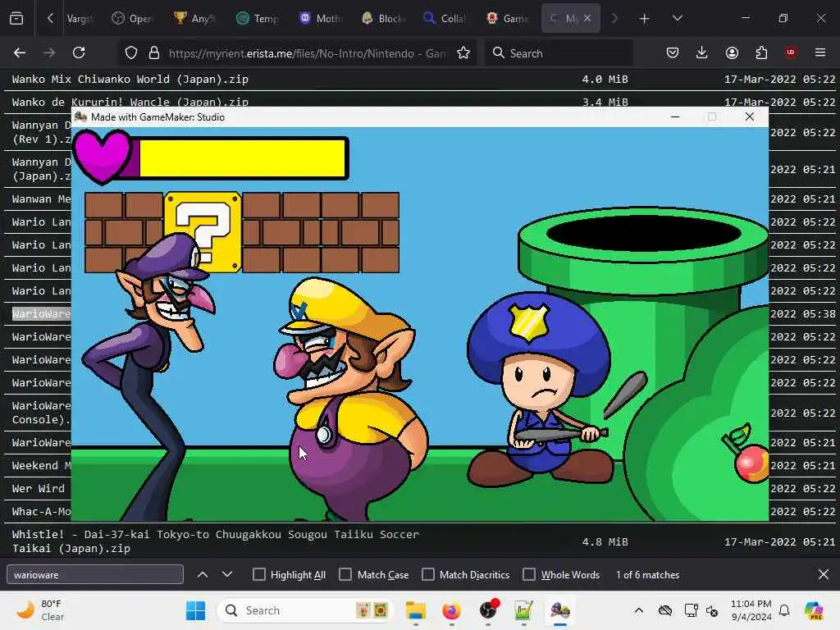Switch to the Vargs tab
The image size is (840, 630).
coord(80,18)
